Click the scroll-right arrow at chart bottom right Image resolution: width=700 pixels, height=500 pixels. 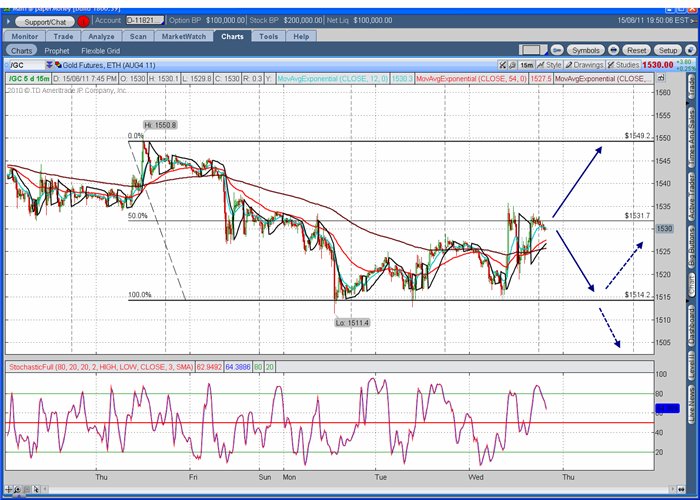click(x=672, y=489)
